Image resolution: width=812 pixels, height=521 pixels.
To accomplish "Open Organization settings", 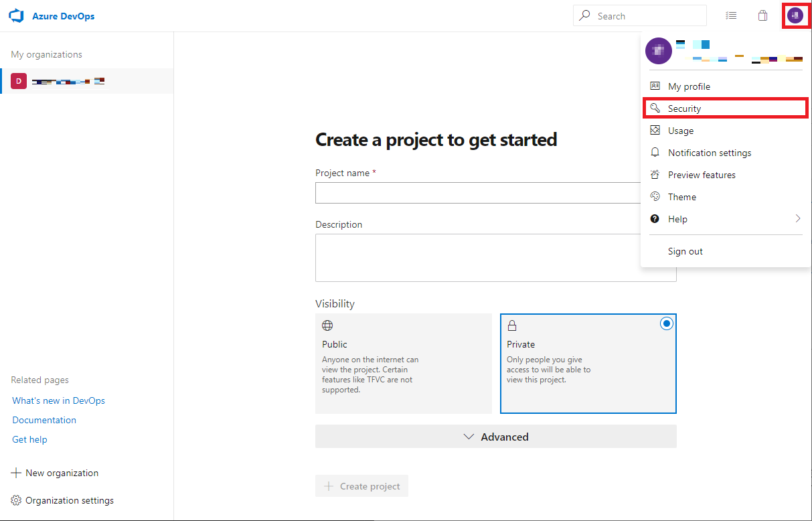I will [x=70, y=500].
